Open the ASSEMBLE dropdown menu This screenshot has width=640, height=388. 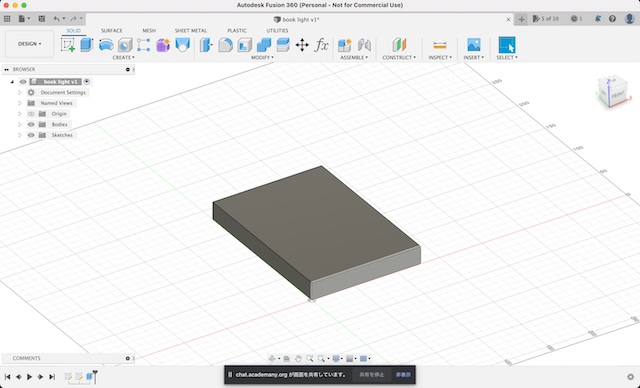click(x=354, y=58)
